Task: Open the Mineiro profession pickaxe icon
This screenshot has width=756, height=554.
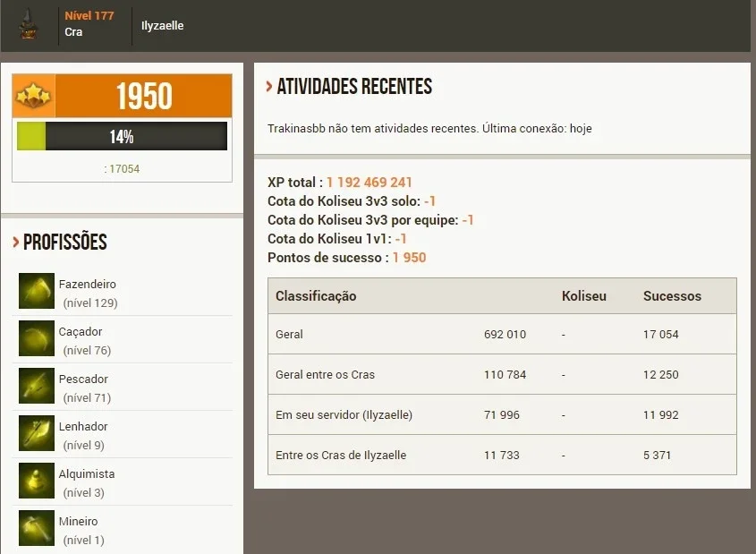Action: pyautogui.click(x=37, y=528)
